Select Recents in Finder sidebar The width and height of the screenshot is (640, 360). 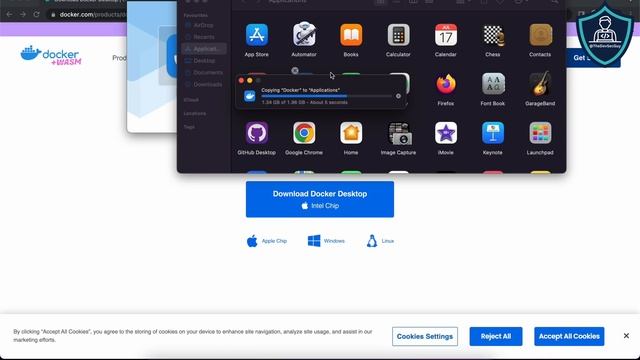pos(204,37)
